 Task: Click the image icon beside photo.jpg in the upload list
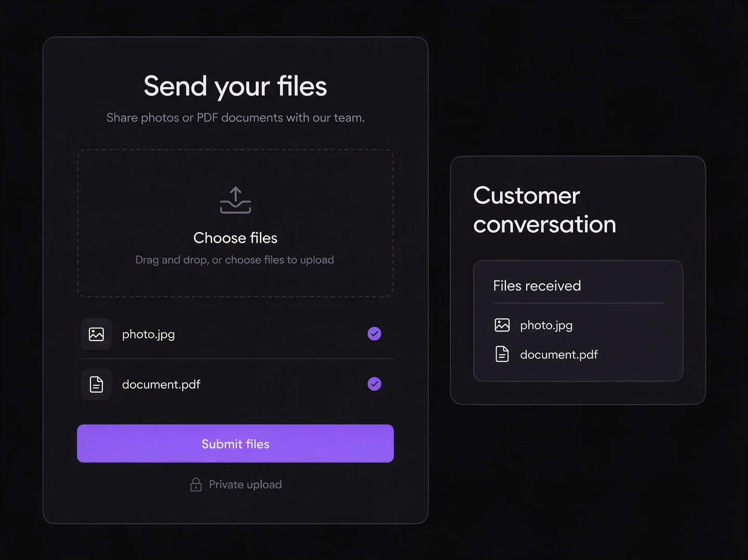(96, 334)
